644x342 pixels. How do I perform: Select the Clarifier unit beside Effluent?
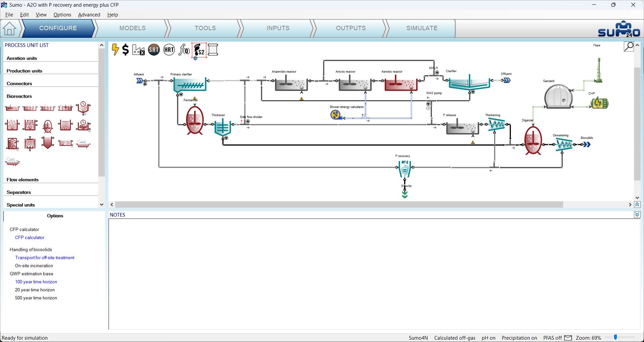[469, 82]
